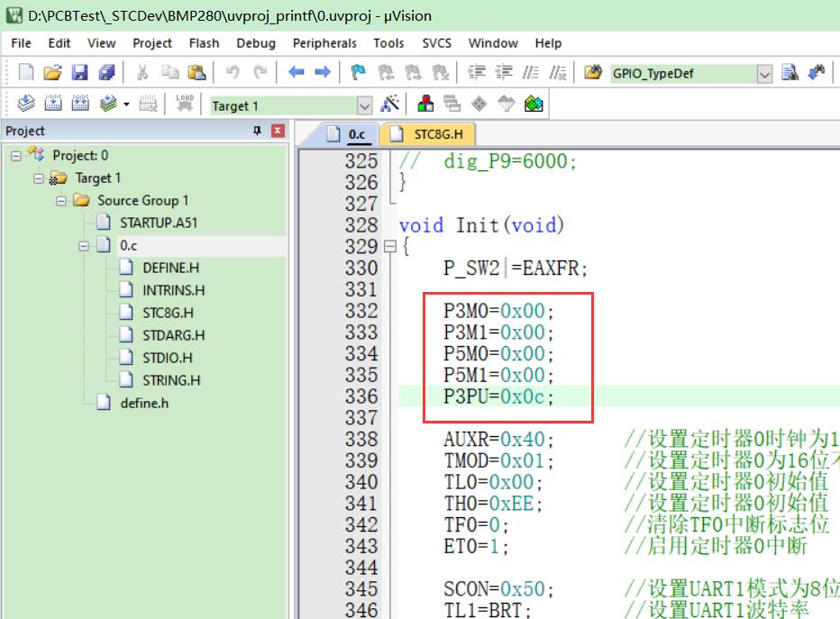Open Options for Target wand icon
Screen dimensions: 840x619
click(x=389, y=104)
